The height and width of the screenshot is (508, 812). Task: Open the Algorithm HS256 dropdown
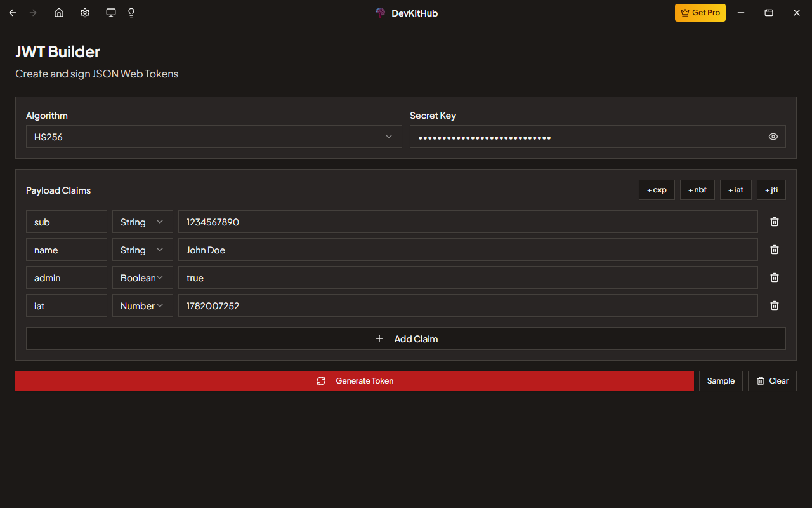pyautogui.click(x=214, y=137)
